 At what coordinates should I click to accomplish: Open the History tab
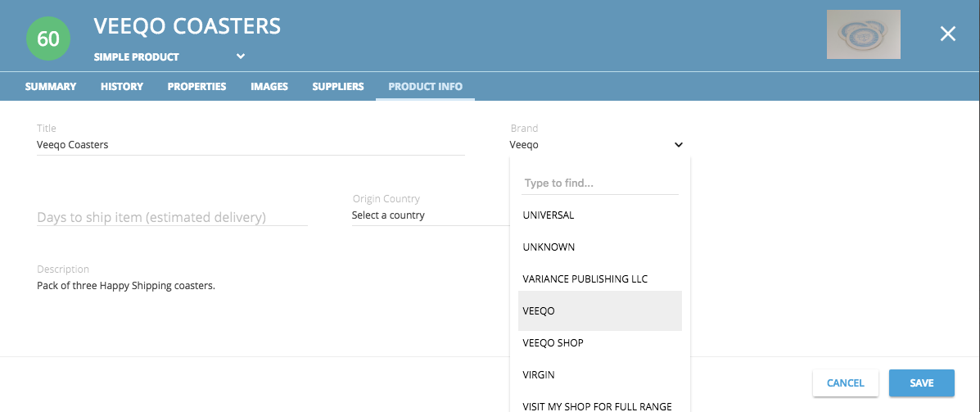tap(122, 86)
